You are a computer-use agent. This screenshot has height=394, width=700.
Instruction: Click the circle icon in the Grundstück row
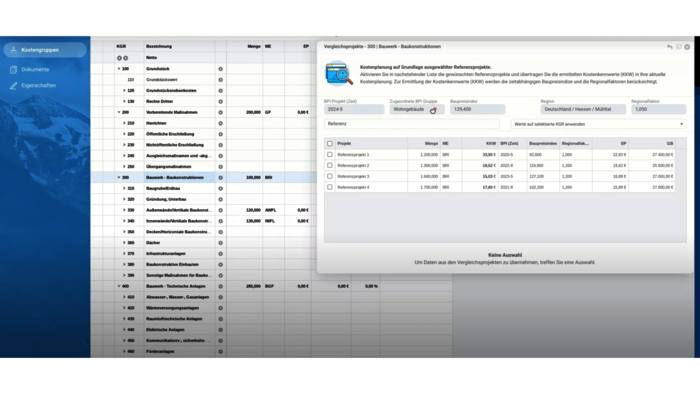click(x=221, y=69)
